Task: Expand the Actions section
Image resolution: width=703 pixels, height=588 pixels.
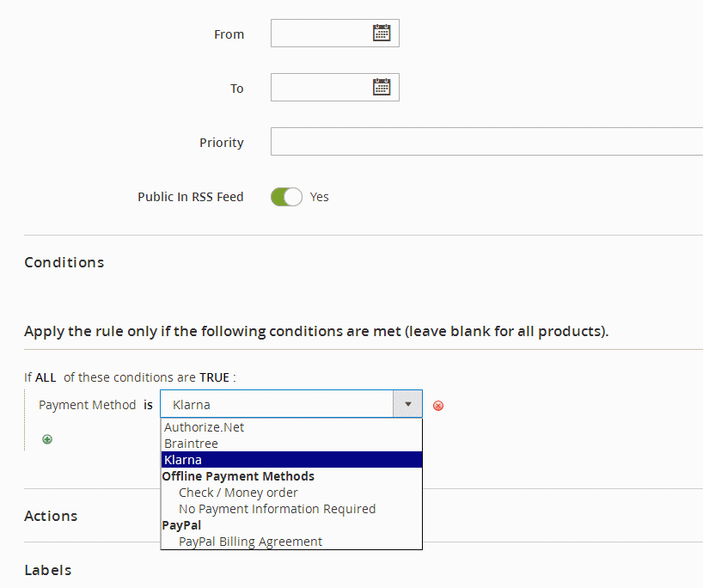Action: 51,516
